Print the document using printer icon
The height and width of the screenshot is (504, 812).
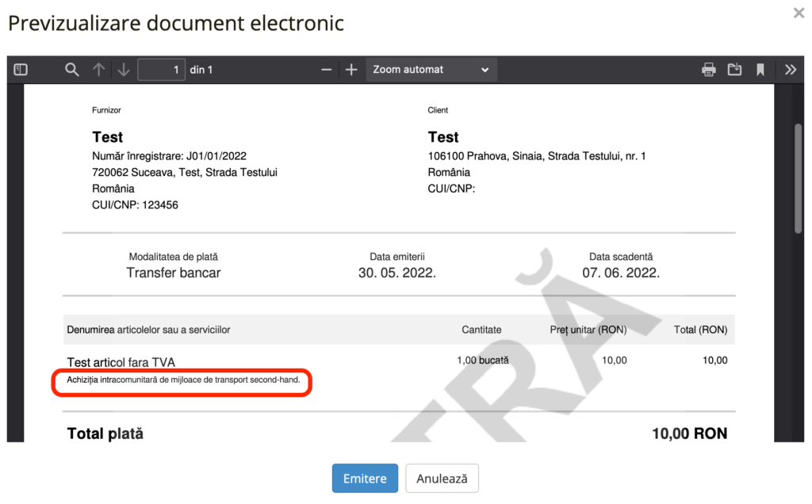pyautogui.click(x=709, y=70)
